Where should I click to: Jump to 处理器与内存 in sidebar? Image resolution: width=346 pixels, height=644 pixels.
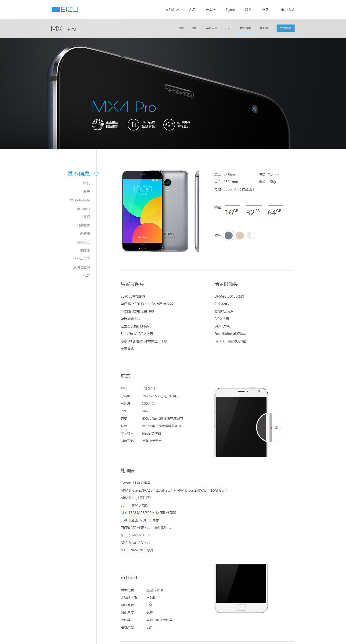click(80, 200)
